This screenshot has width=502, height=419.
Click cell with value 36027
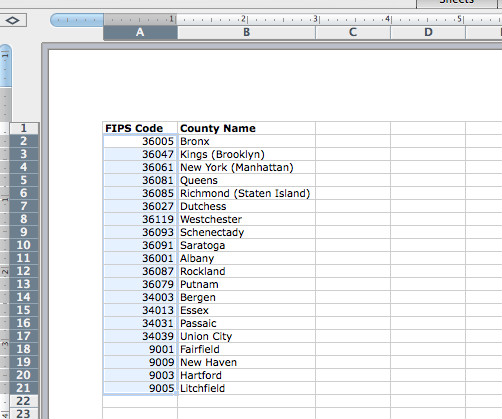(x=140, y=206)
